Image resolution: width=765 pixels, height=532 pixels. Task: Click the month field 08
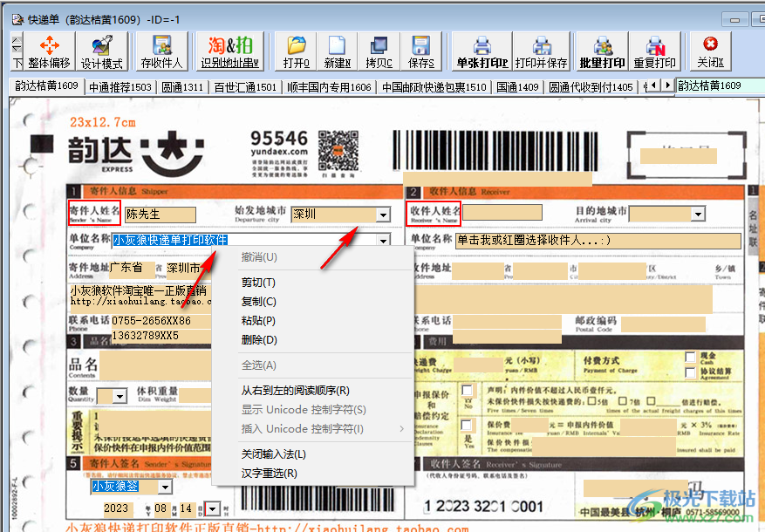pos(161,508)
